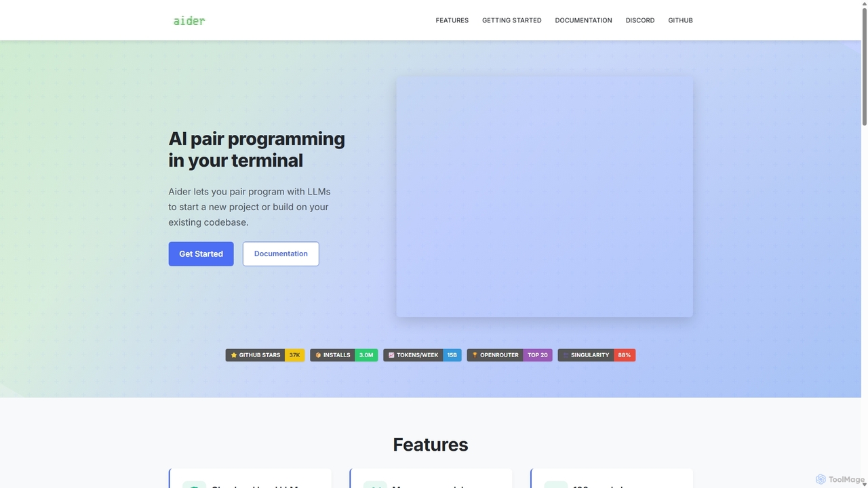The height and width of the screenshot is (488, 868).
Task: Visit the GitHub nav link
Action: (x=680, y=20)
